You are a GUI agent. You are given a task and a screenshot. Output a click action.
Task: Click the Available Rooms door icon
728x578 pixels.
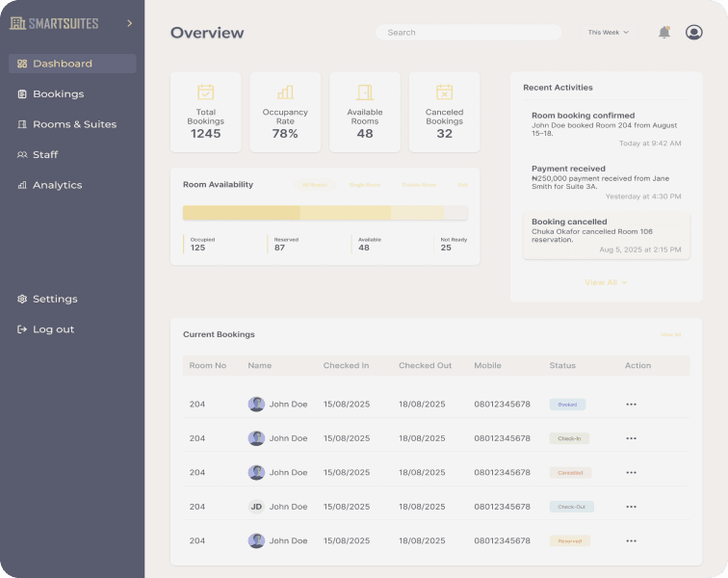365,92
